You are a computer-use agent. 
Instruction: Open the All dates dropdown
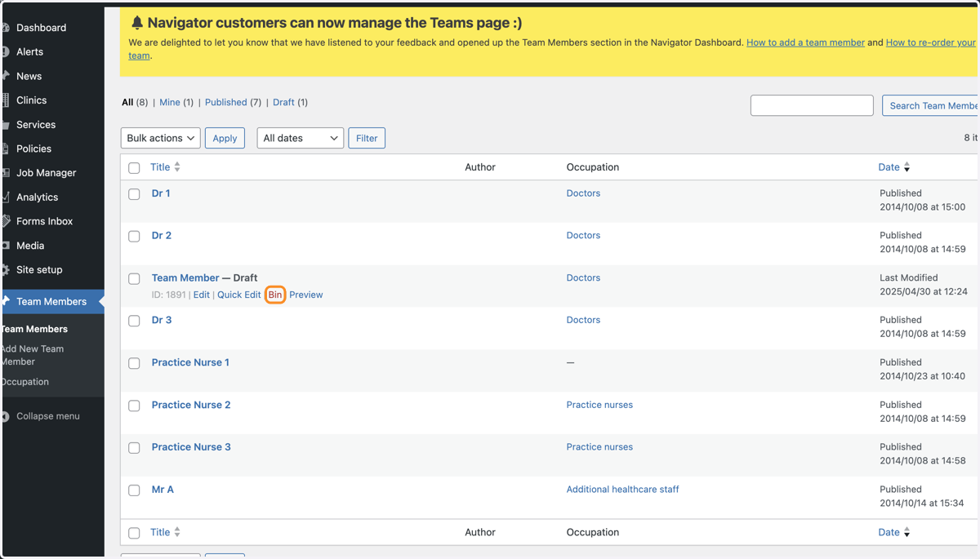click(301, 138)
